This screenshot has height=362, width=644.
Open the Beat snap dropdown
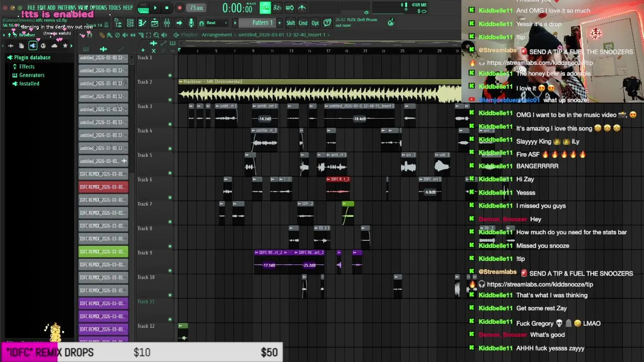click(x=216, y=23)
